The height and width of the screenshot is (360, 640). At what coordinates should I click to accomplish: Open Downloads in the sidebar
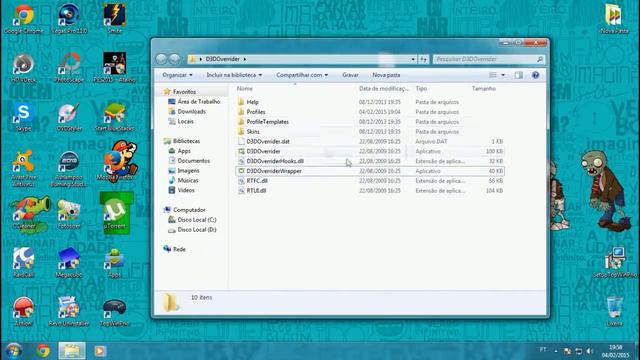point(191,111)
